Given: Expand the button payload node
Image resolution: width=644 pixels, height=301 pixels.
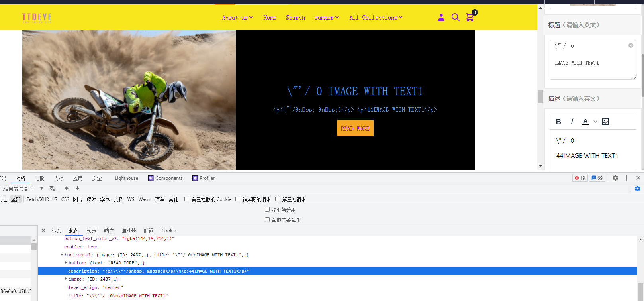Looking at the screenshot, I should click(66, 262).
